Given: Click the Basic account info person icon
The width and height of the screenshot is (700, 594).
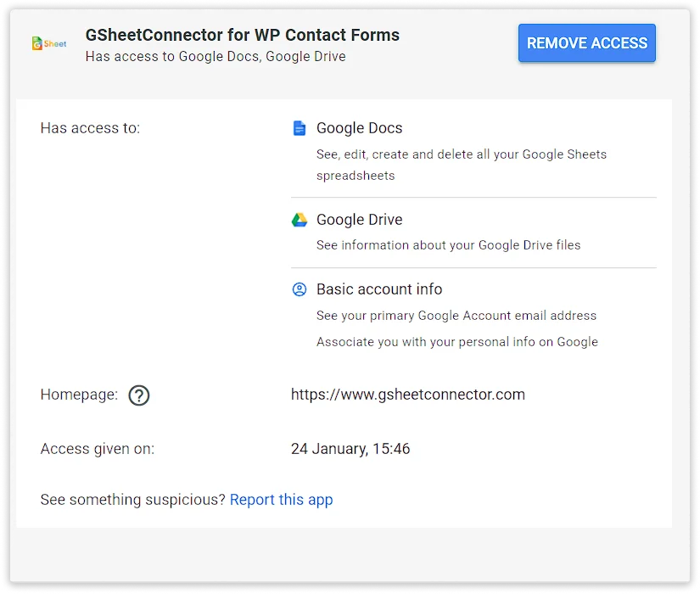Looking at the screenshot, I should point(300,289).
